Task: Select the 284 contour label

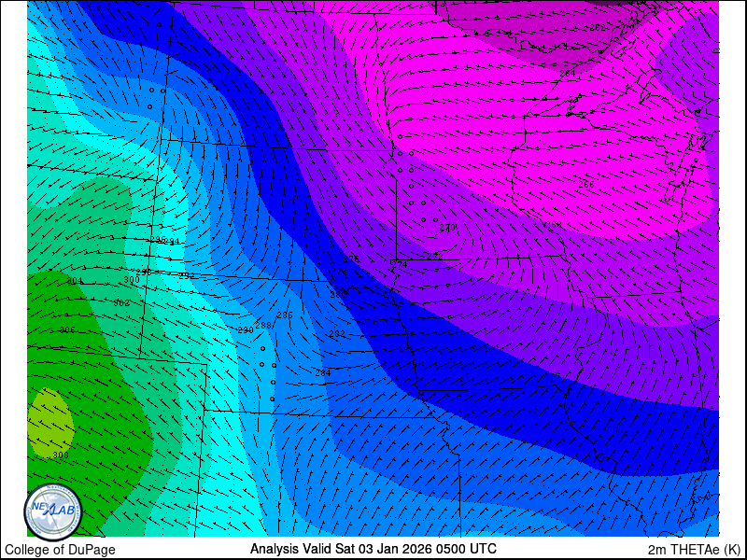Action: 322,372
